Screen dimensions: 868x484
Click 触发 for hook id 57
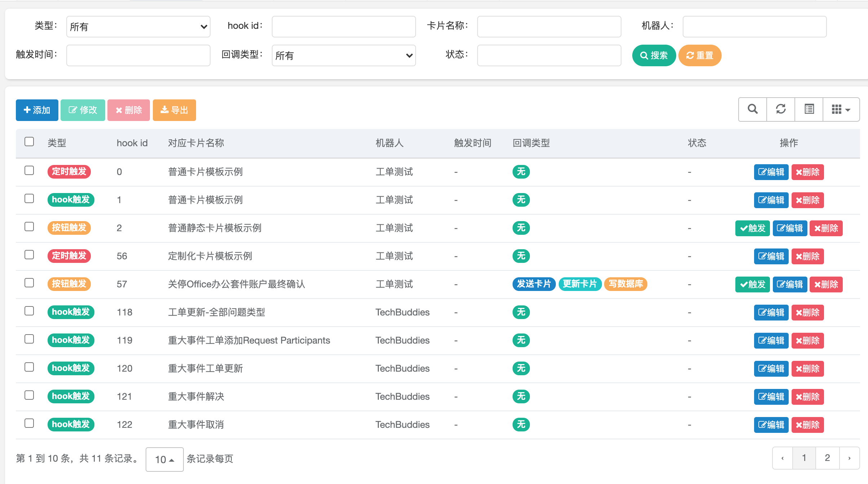[x=752, y=284]
